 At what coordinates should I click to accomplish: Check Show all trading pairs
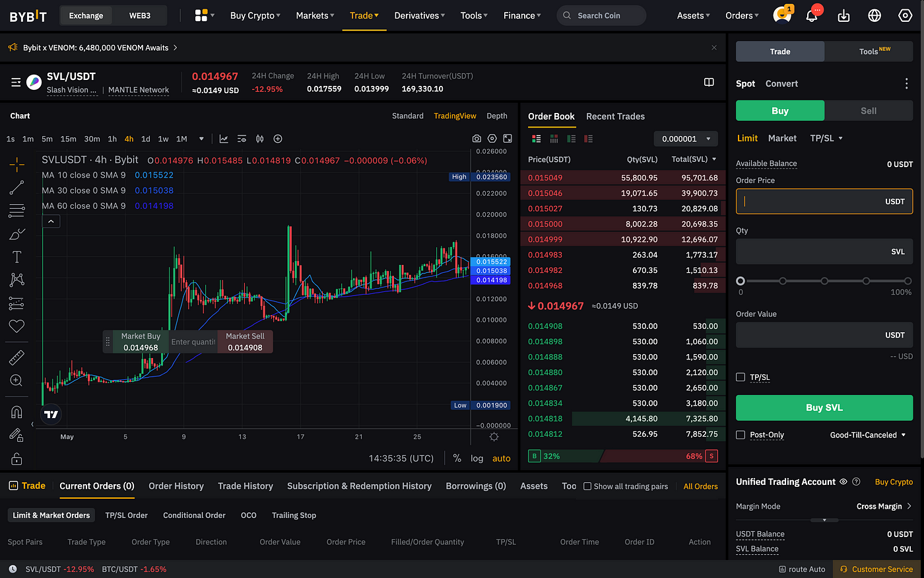click(x=587, y=486)
